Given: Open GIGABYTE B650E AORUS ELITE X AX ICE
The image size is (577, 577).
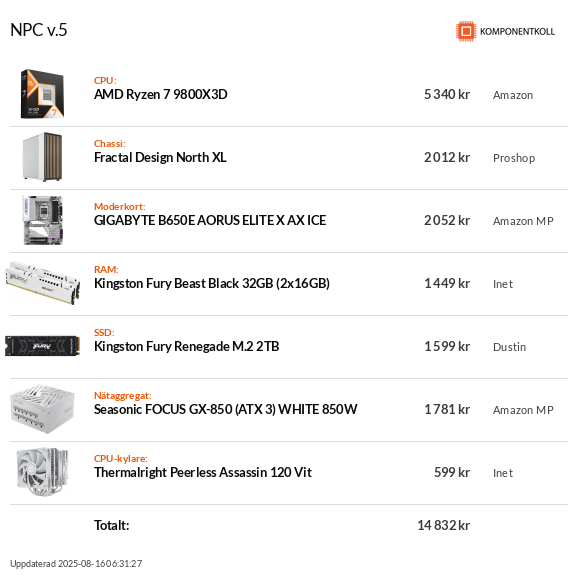Looking at the screenshot, I should [x=210, y=220].
